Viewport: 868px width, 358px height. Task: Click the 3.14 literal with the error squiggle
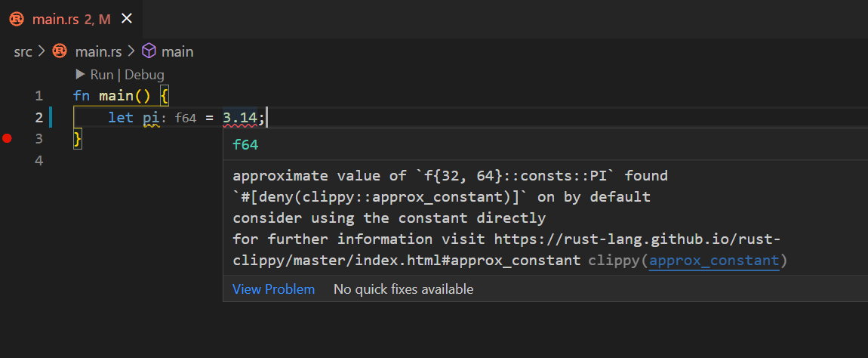tap(241, 118)
